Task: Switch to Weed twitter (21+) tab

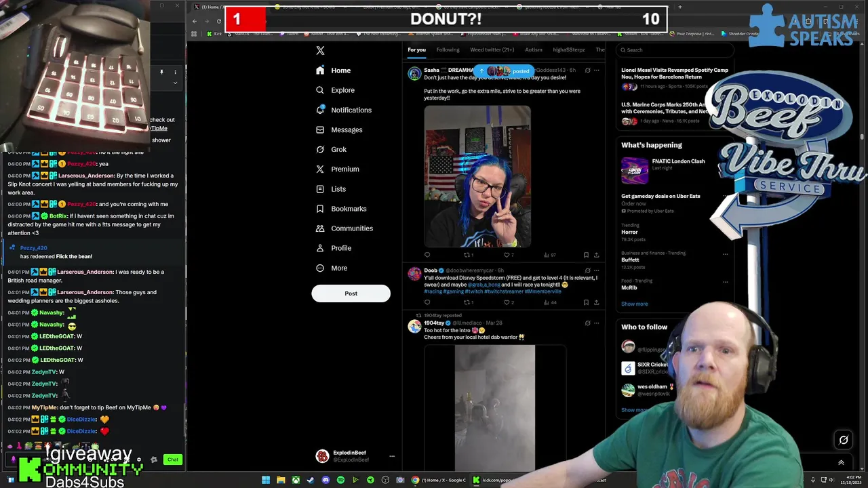Action: 492,49
